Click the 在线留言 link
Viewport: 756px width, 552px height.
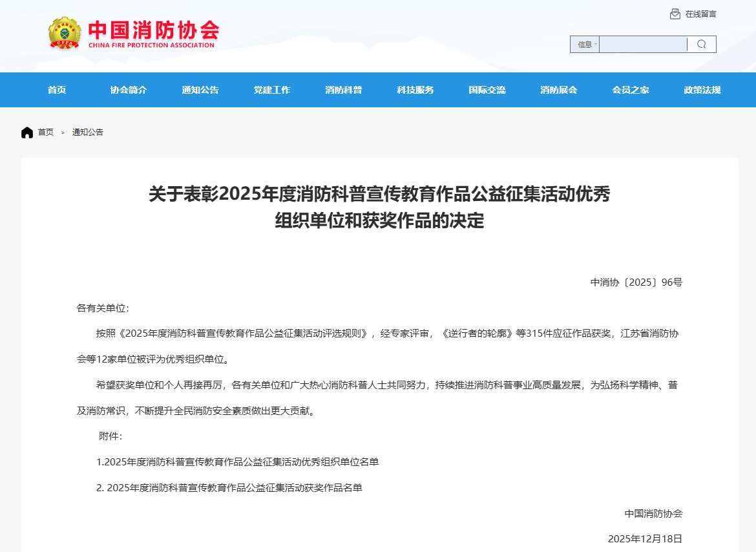(700, 14)
